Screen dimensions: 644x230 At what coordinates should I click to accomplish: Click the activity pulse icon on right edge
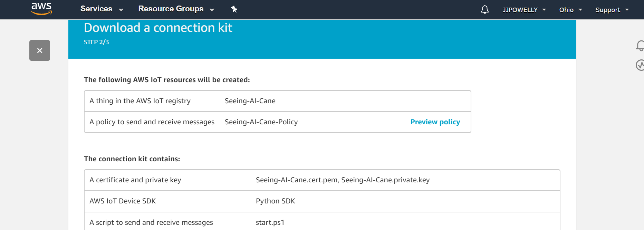pos(640,65)
